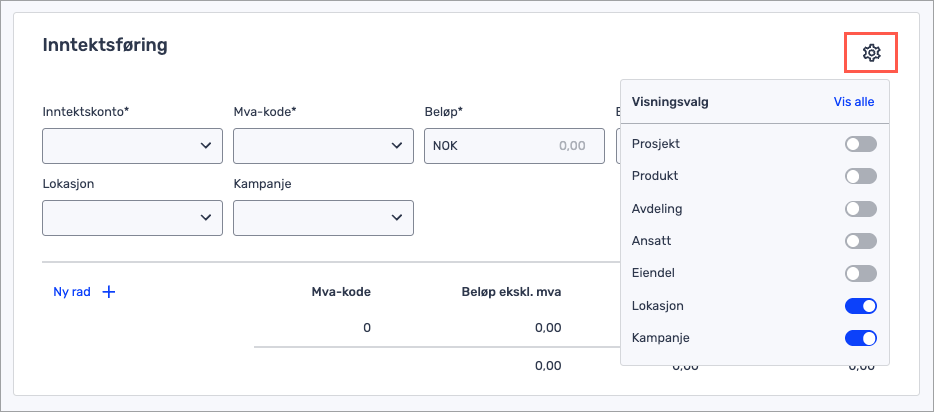This screenshot has height=412, width=934.
Task: Expand the Kampanje dropdown field
Action: tap(322, 218)
